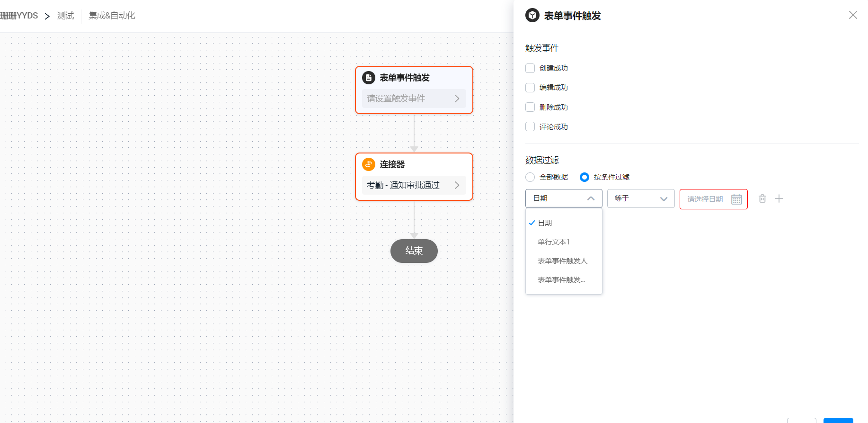Open the 等于 operator dropdown
Viewport: 868px width, 423px height.
(641, 198)
